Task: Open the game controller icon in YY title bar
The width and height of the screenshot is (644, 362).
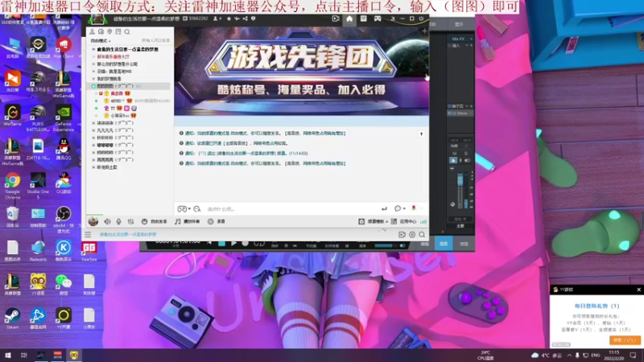Action: 378,19
